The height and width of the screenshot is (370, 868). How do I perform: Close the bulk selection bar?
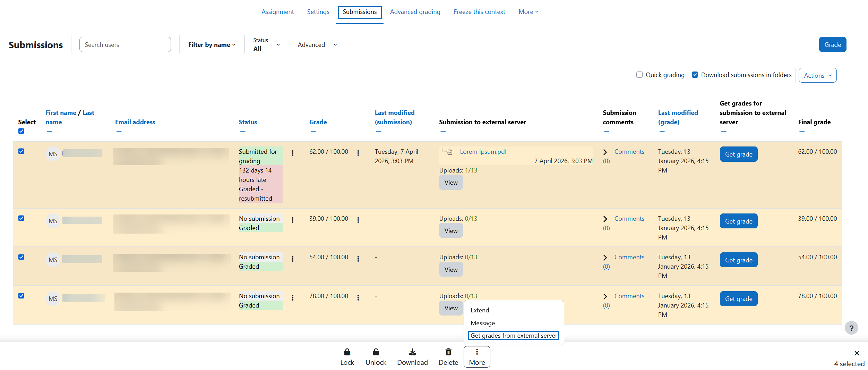857,353
